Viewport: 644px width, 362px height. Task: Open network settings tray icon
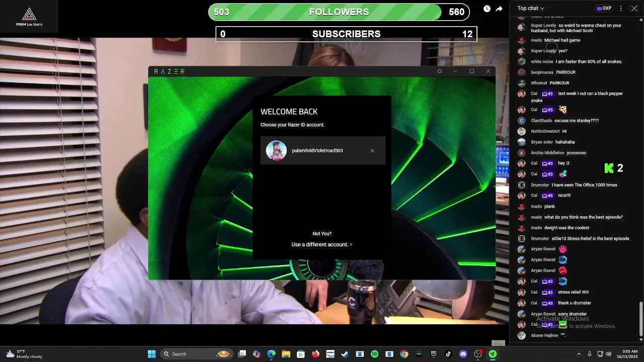pos(600,354)
